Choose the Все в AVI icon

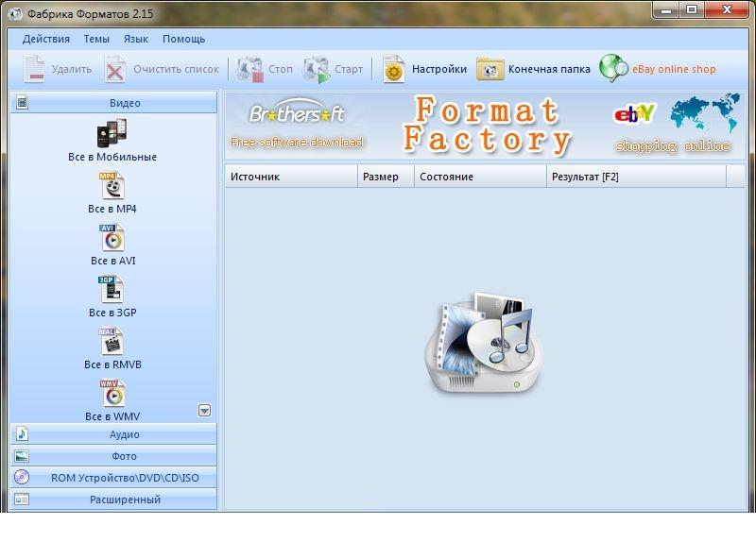pos(112,238)
